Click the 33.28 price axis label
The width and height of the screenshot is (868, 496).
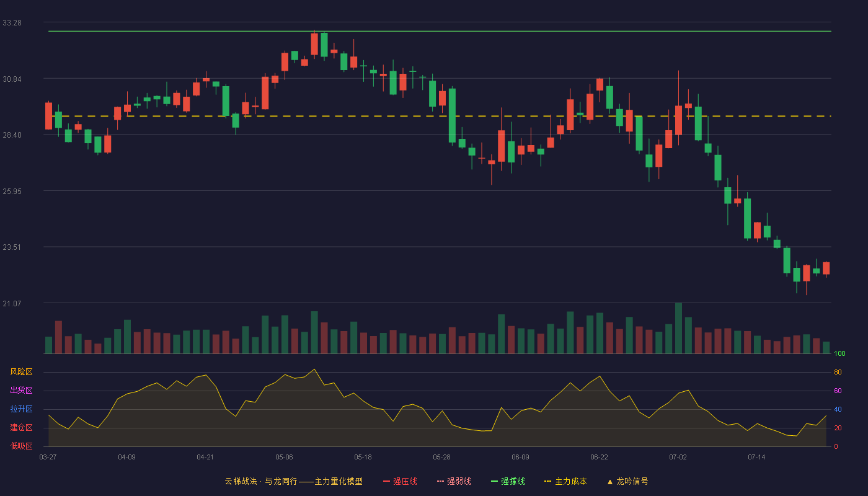coord(12,23)
